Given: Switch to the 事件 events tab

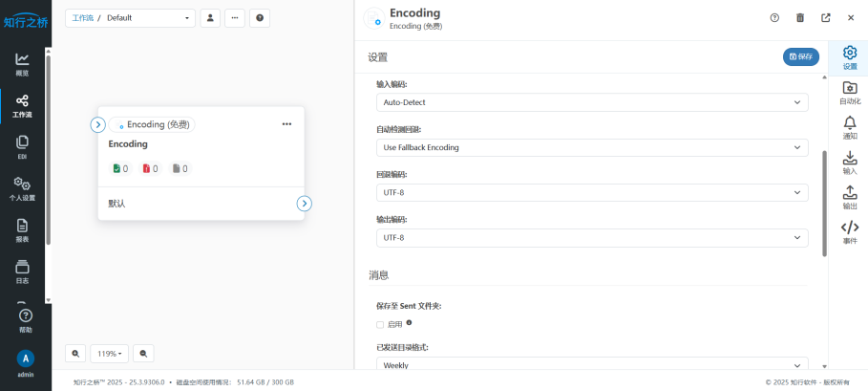Looking at the screenshot, I should click(x=849, y=232).
